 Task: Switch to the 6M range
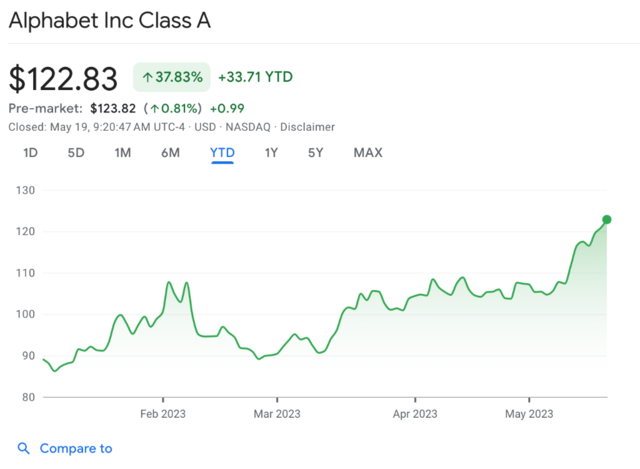(170, 153)
